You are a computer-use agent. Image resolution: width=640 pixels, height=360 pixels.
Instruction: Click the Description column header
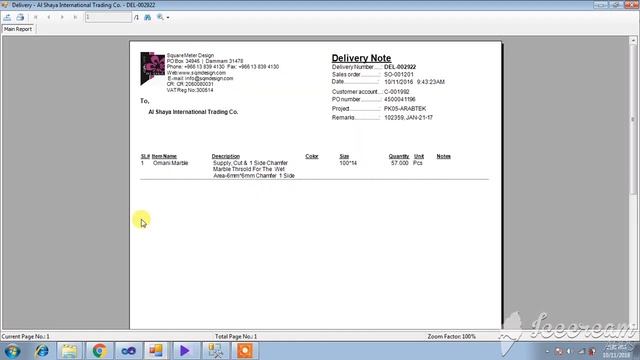pyautogui.click(x=226, y=156)
